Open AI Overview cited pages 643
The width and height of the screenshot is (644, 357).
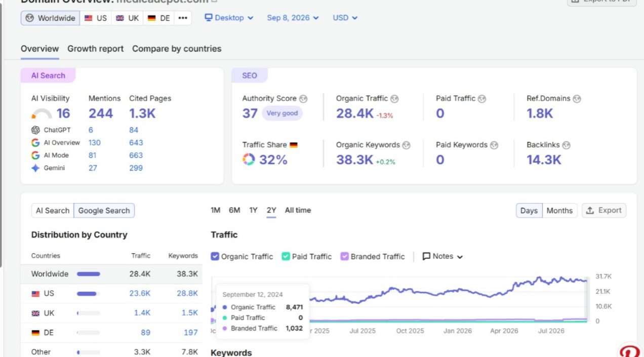(x=136, y=143)
